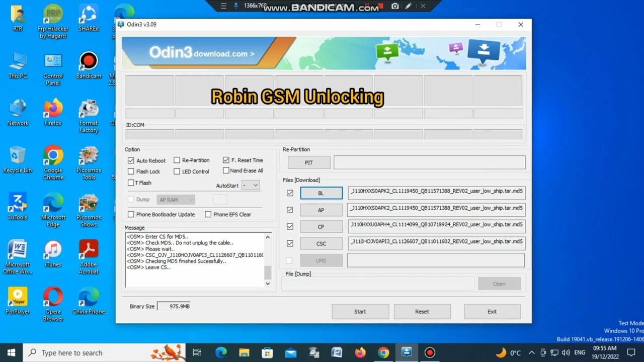Show hidden system tray icons
Viewport: 644px width, 362px height.
tap(531, 352)
